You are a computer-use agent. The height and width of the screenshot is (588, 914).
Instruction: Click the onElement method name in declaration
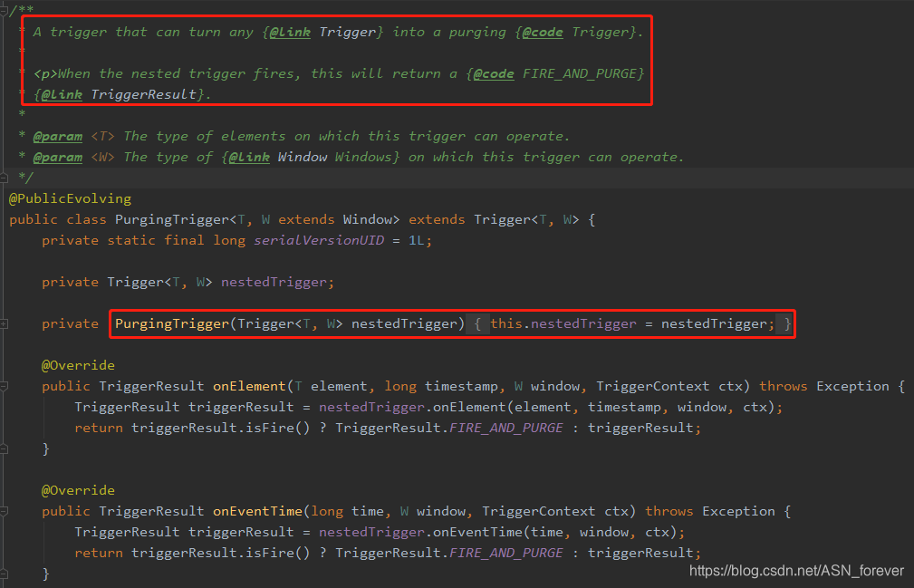point(249,386)
